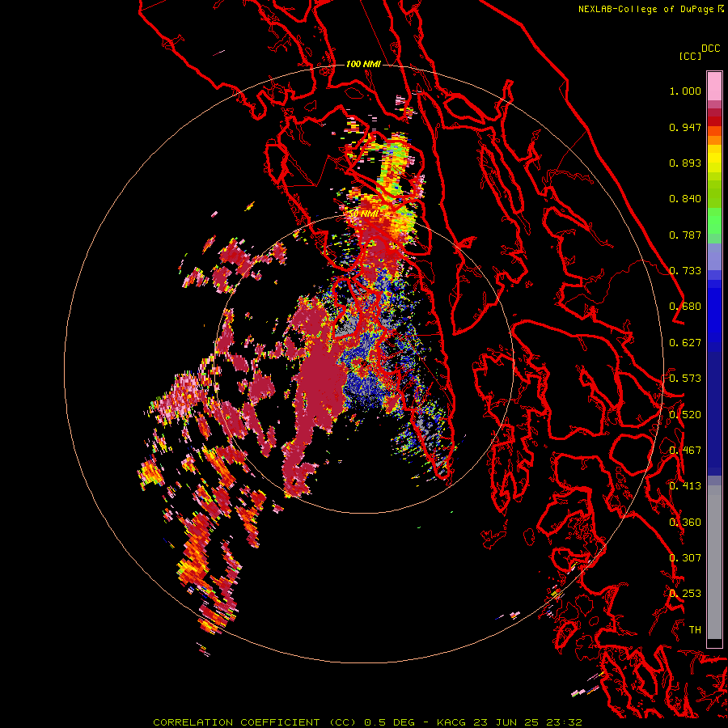Click the 1.000 scale value
Image resolution: width=728 pixels, height=728 pixels.
click(x=685, y=91)
